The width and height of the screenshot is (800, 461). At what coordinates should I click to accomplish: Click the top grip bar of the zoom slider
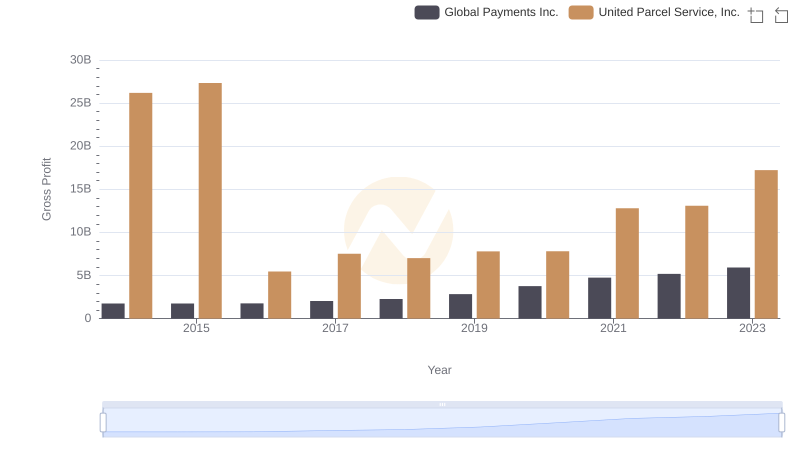coord(442,404)
